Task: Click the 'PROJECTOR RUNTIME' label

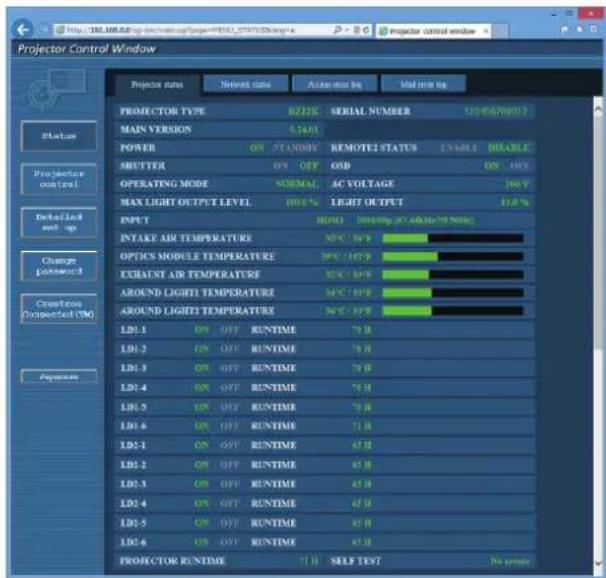Action: (172, 561)
